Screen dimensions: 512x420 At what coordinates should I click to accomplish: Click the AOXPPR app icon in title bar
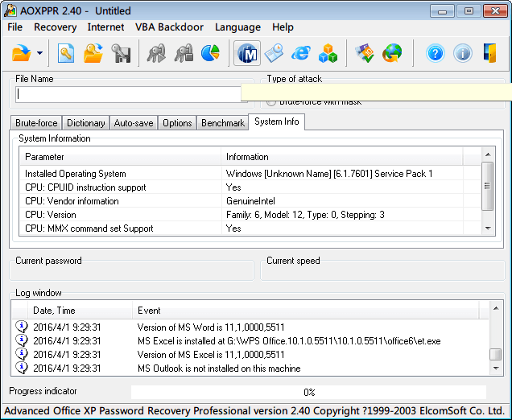10,10
